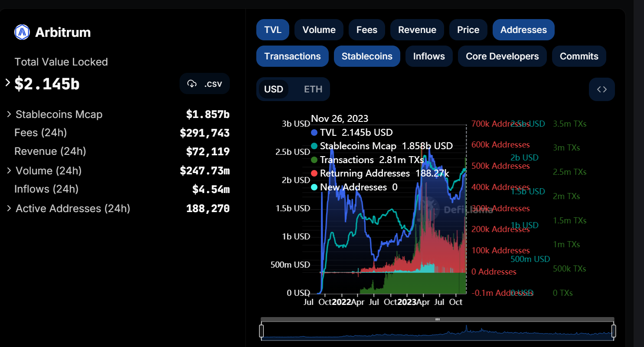Click the Arbitrum heading text
Screen dimensions: 644x347
(x=63, y=33)
